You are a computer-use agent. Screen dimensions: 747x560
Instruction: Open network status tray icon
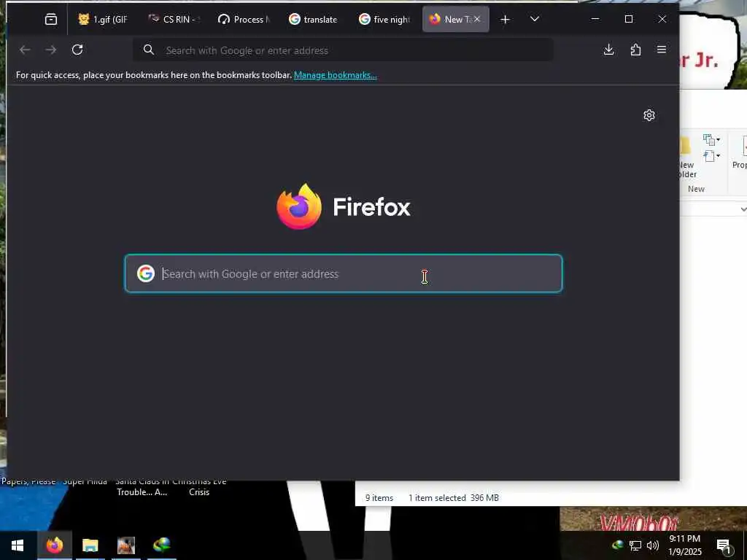[635, 545]
